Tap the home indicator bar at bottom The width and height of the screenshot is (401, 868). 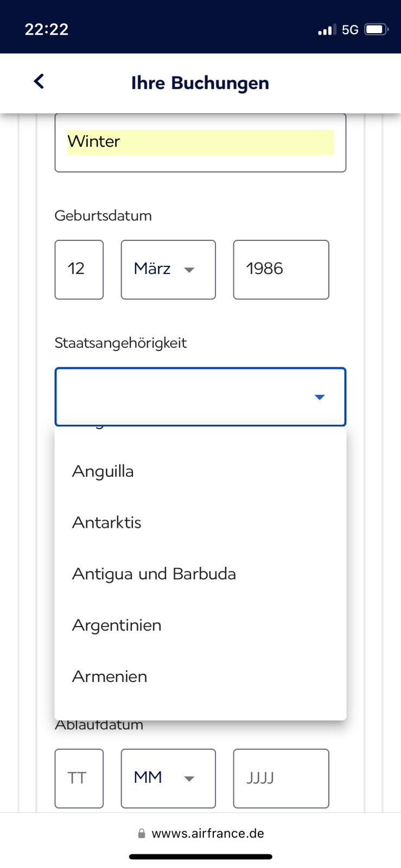click(200, 857)
